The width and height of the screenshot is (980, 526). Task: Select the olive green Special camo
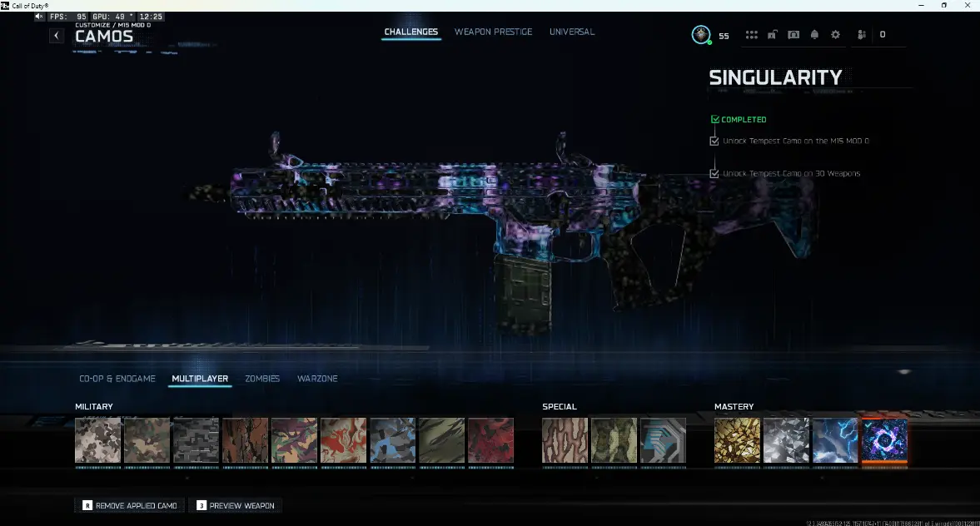(x=614, y=441)
